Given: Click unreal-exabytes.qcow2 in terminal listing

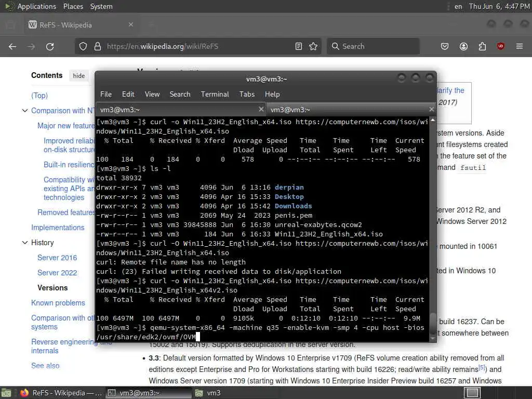Looking at the screenshot, I should point(318,224).
